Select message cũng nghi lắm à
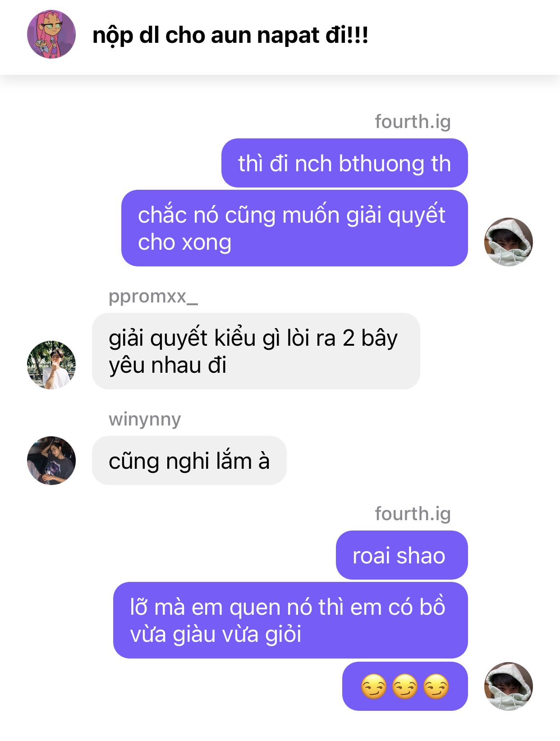The height and width of the screenshot is (741, 560). pos(189,461)
